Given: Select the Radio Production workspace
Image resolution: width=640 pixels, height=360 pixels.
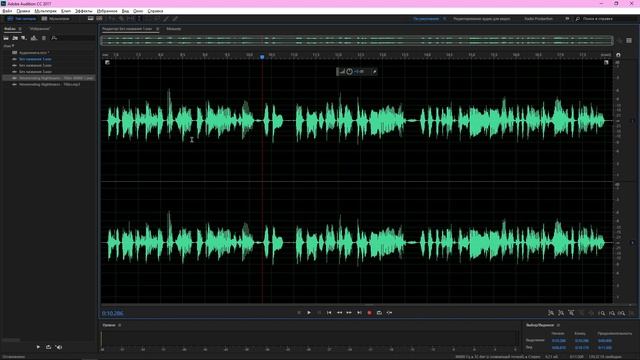Looking at the screenshot, I should 538,19.
